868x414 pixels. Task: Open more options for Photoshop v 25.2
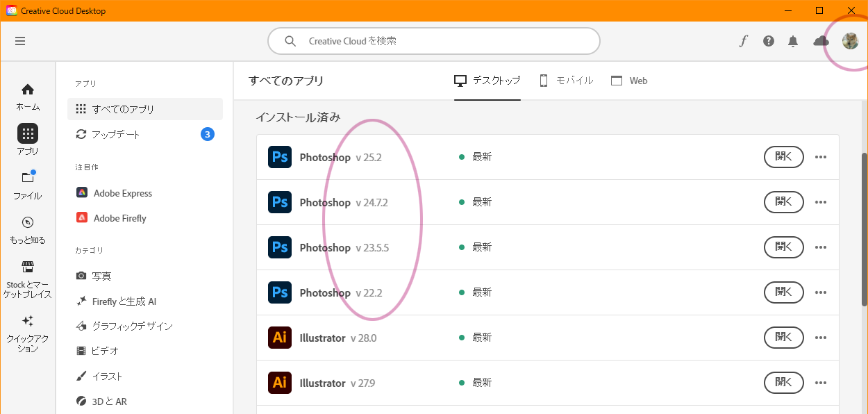coord(821,157)
